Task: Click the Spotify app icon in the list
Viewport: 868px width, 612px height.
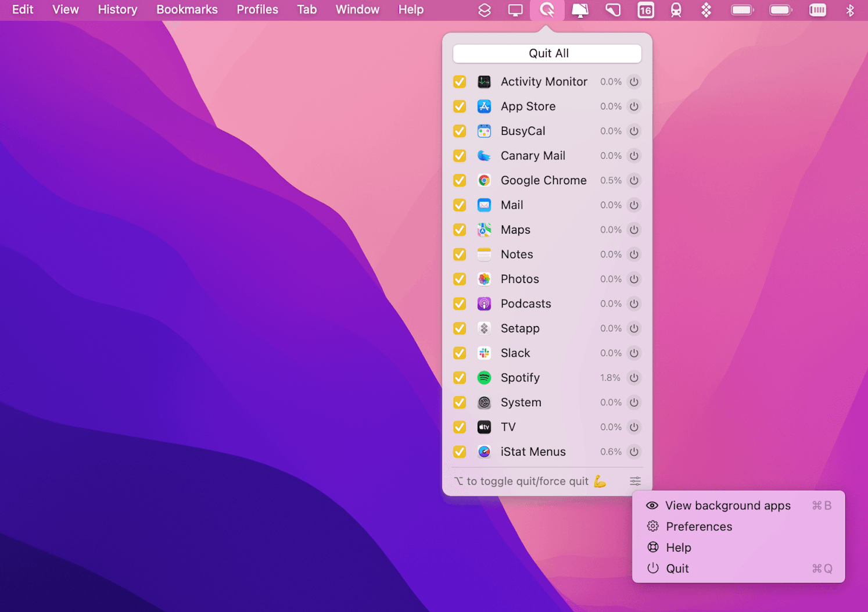Action: 484,378
